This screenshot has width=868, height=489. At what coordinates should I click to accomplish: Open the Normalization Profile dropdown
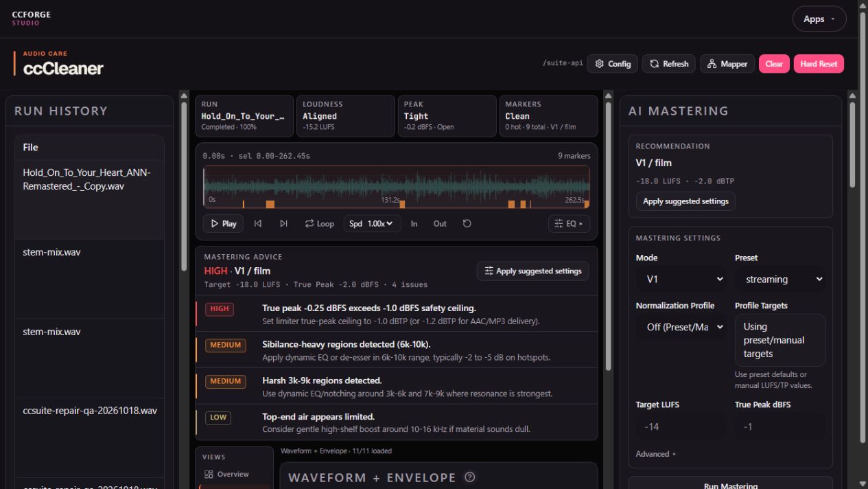(681, 328)
